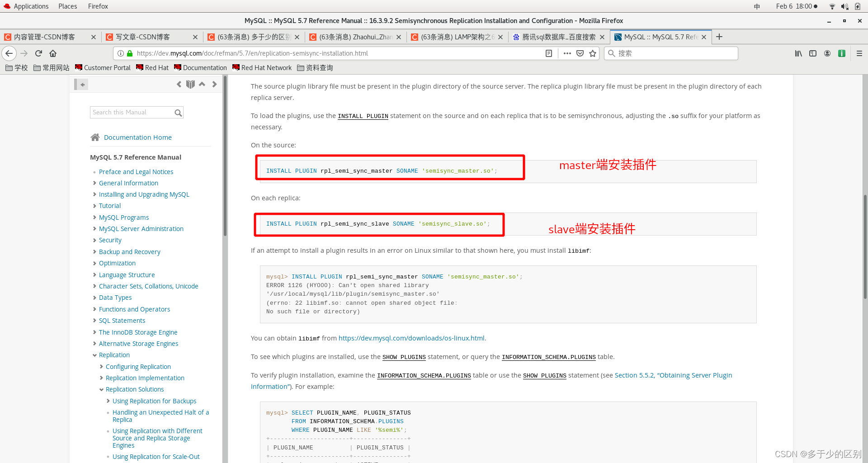The width and height of the screenshot is (868, 463).
Task: Show site information icon in URL bar
Action: click(121, 53)
